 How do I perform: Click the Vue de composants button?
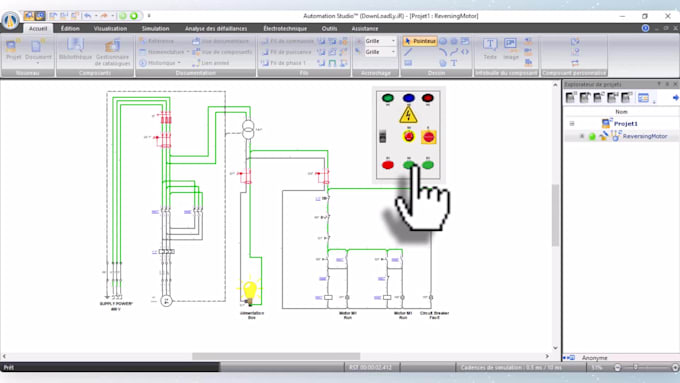pyautogui.click(x=222, y=52)
